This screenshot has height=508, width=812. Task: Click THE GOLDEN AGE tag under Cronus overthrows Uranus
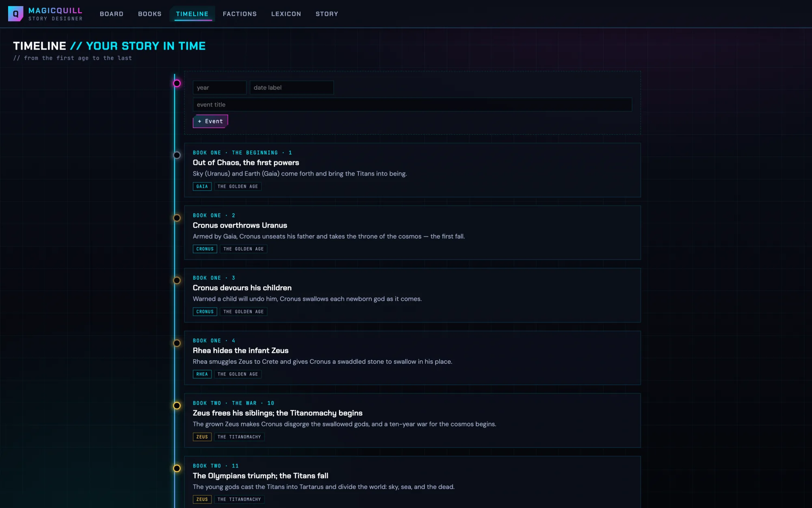[244, 249]
